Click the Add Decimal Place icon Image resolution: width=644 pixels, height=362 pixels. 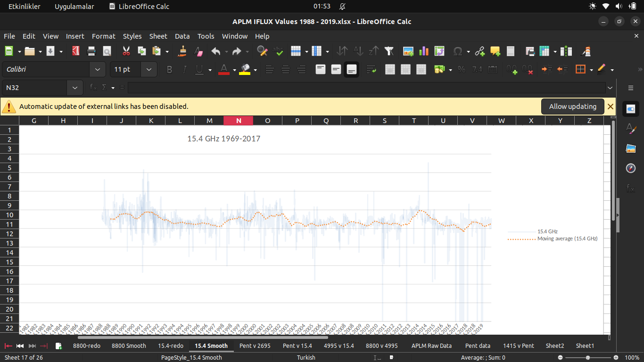tap(512, 69)
